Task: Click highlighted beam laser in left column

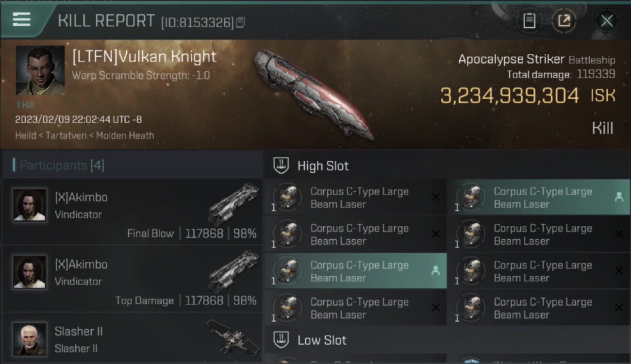Action: [x=356, y=271]
